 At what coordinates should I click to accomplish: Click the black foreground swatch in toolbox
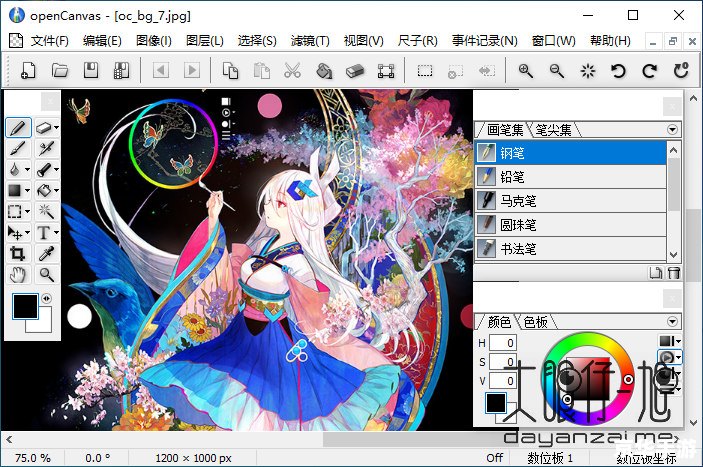24,307
